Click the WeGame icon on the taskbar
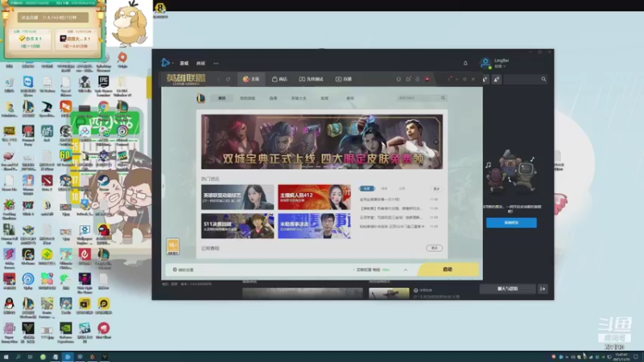Screen dimensions: 644x362 point(68,357)
